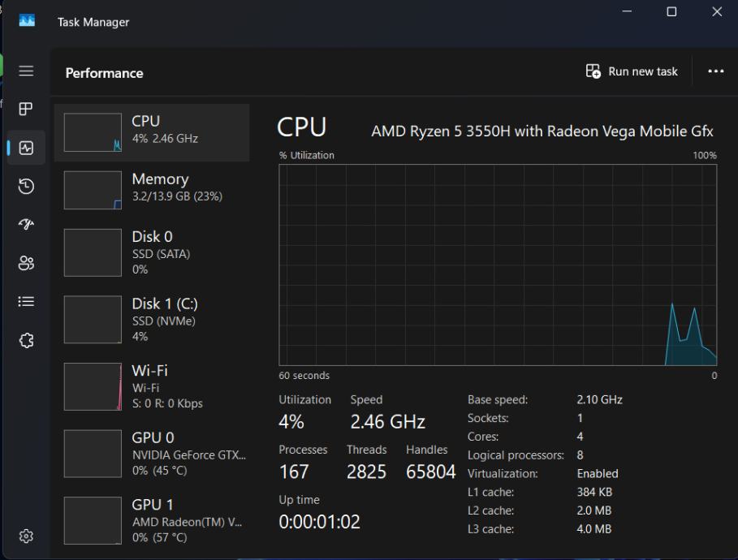Select the CPU performance entry
The image size is (738, 560).
tap(152, 132)
